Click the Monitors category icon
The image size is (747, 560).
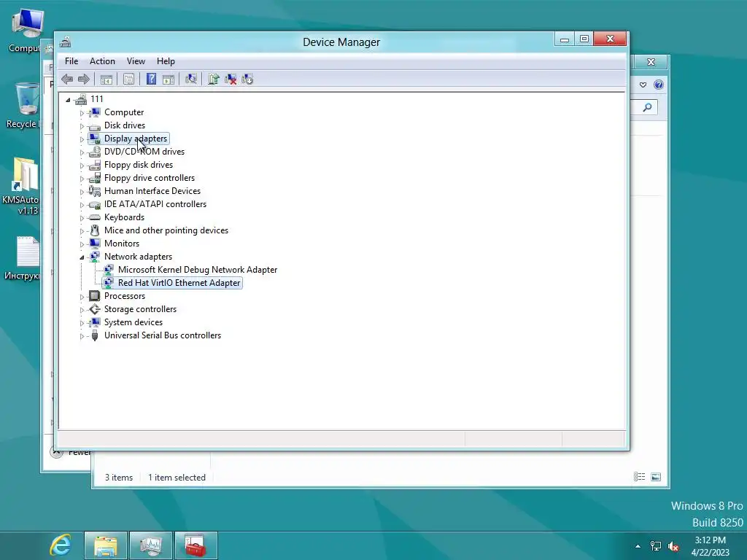pyautogui.click(x=95, y=244)
